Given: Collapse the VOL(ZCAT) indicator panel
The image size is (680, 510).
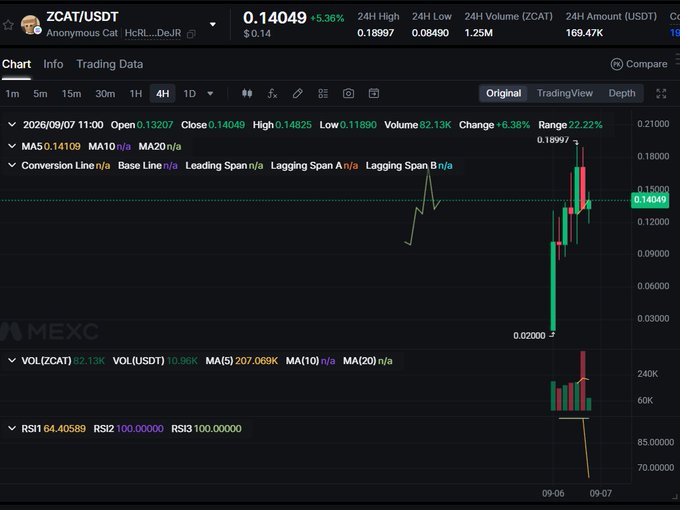Looking at the screenshot, I should click(x=12, y=360).
